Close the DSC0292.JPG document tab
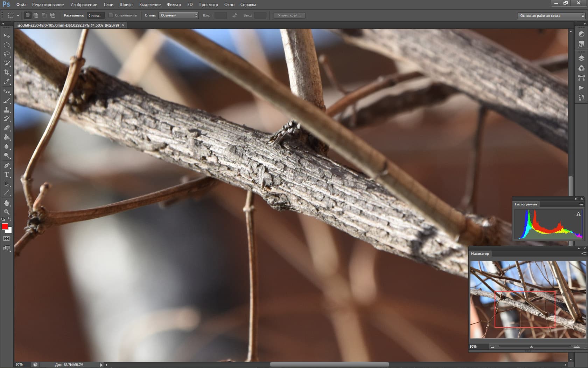The image size is (588, 368). 123,25
